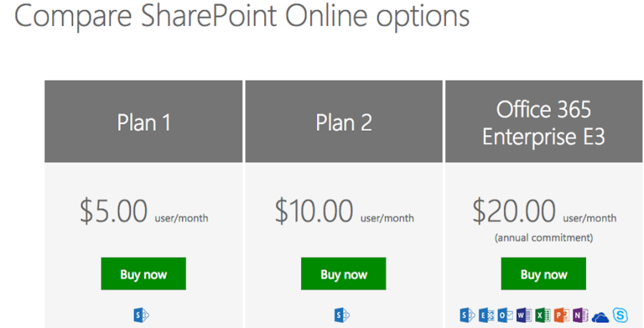644x328 pixels.
Task: Click the Skype icon under Enterprise E3
Action: click(x=620, y=315)
